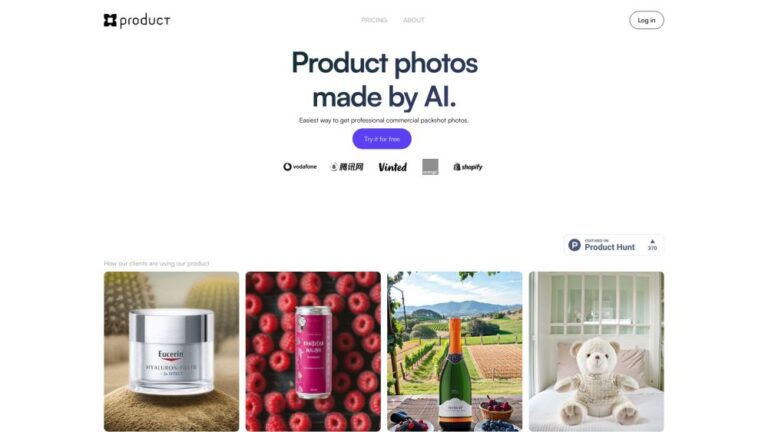The width and height of the screenshot is (768, 432).
Task: Click the Vodafone logo
Action: click(x=300, y=167)
